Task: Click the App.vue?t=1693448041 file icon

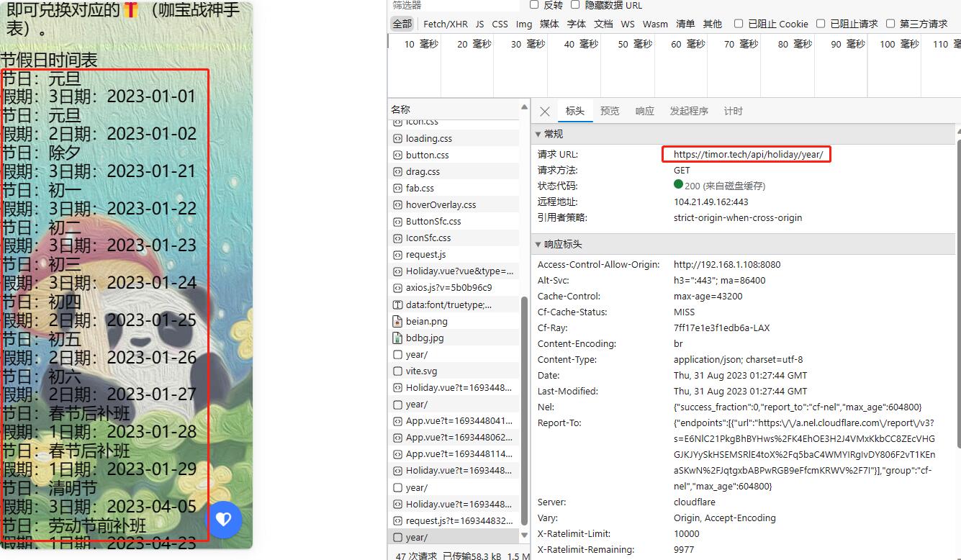Action: [x=397, y=420]
